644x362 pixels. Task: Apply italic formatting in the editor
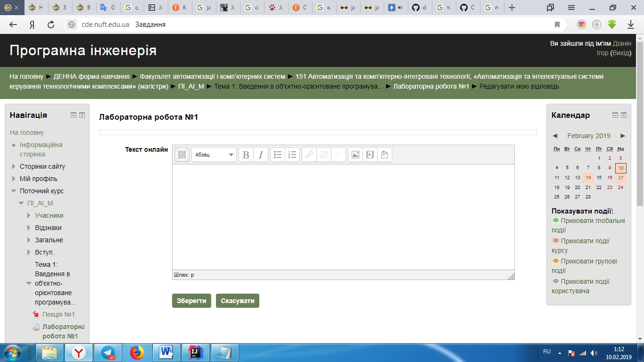[x=261, y=155]
